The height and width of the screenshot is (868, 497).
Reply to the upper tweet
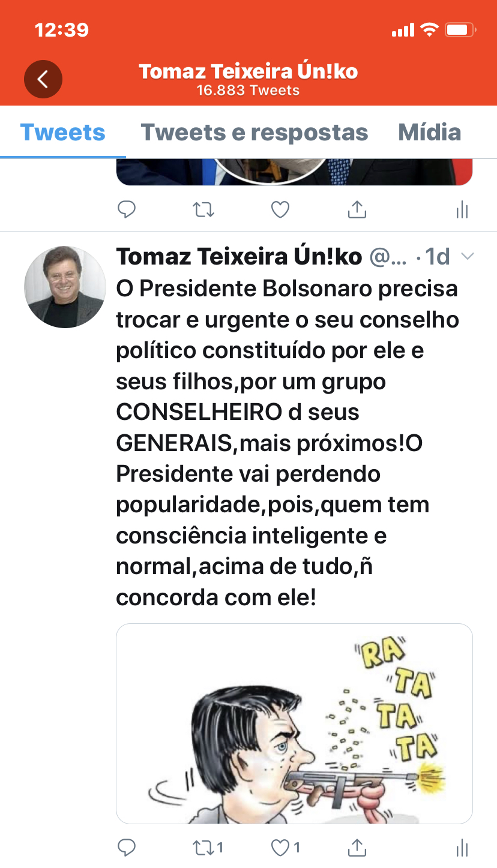(x=126, y=209)
